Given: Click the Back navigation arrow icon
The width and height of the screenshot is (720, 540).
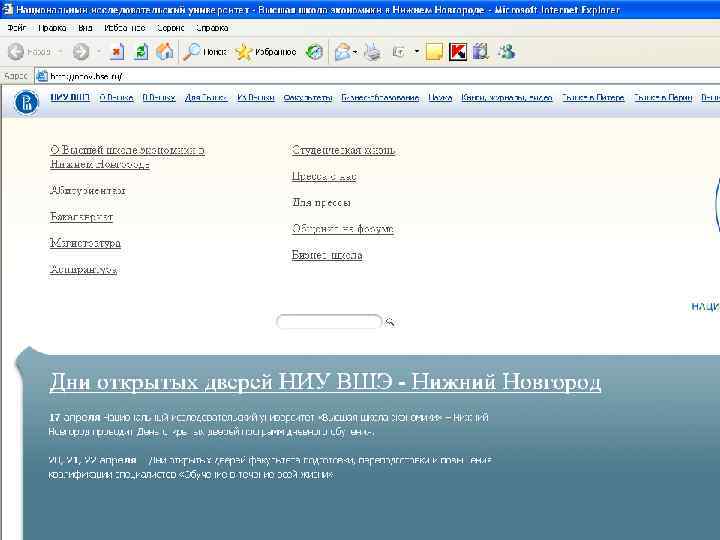Looking at the screenshot, I should click(16, 51).
